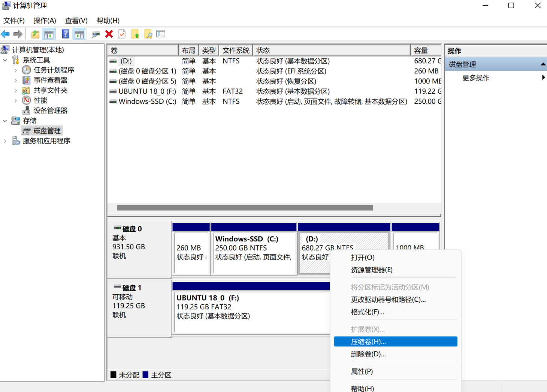Click the Performance (性能) icon

click(x=26, y=100)
